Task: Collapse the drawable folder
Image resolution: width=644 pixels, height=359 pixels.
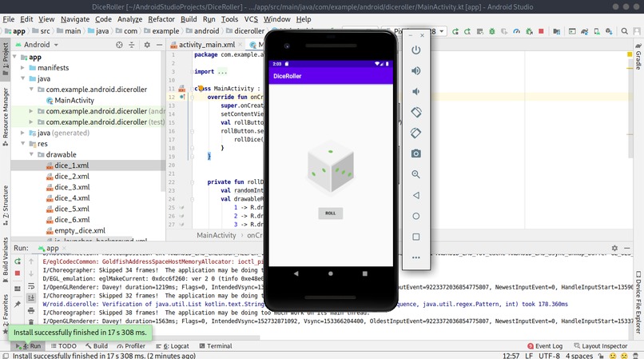Action: click(31, 154)
